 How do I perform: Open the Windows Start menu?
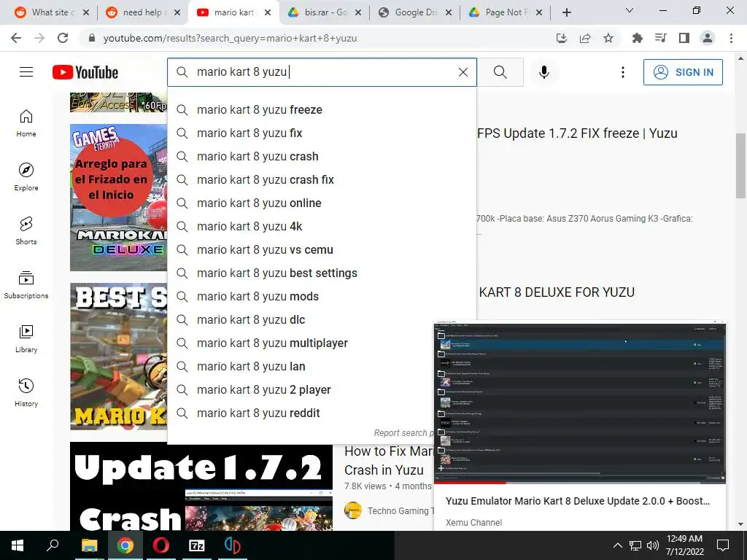18,545
